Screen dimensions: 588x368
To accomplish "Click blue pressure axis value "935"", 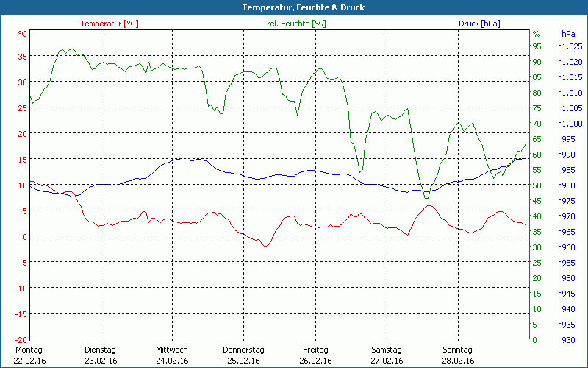I will 568,325.
